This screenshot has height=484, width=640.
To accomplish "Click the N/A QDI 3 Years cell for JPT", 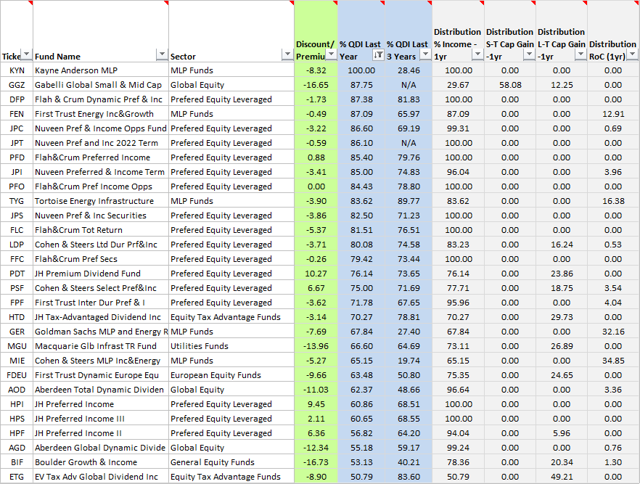I will tap(409, 143).
